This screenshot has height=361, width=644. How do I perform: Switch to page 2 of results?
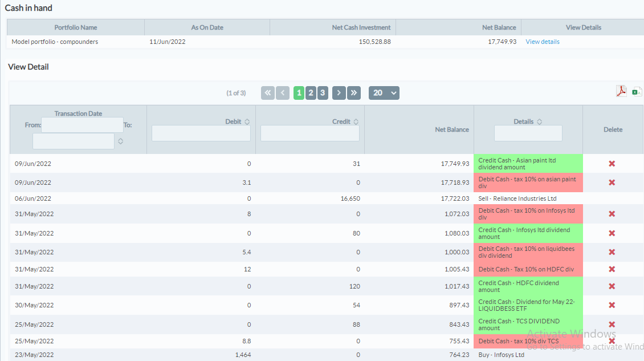point(311,92)
